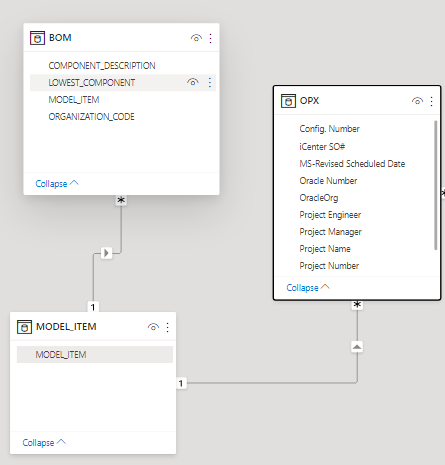Open more options for MODEL_ITEM table
Viewport: 445px width, 465px height.
coord(167,327)
